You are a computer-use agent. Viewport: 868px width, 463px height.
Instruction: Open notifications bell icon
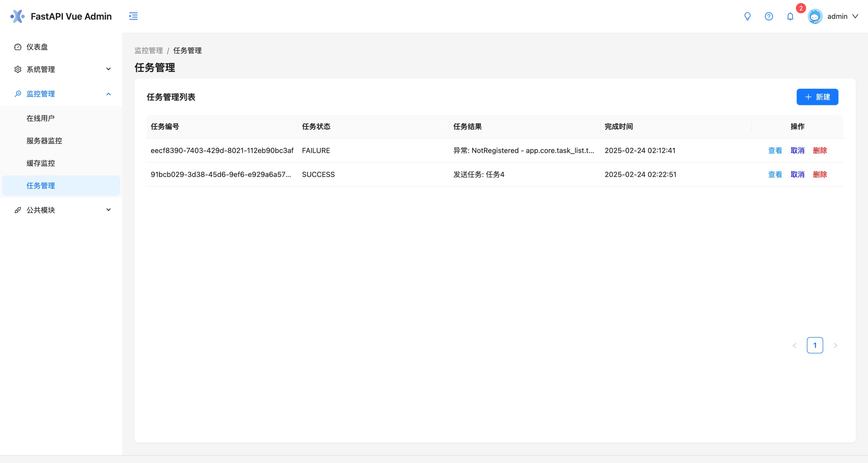coord(790,16)
